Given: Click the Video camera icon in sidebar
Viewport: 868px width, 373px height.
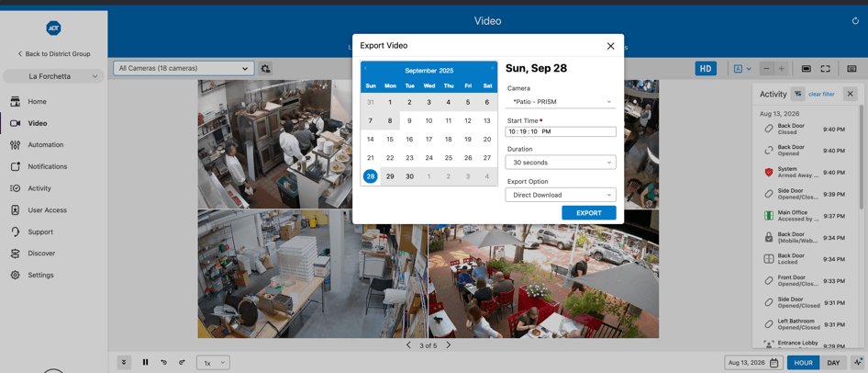Looking at the screenshot, I should point(16,123).
